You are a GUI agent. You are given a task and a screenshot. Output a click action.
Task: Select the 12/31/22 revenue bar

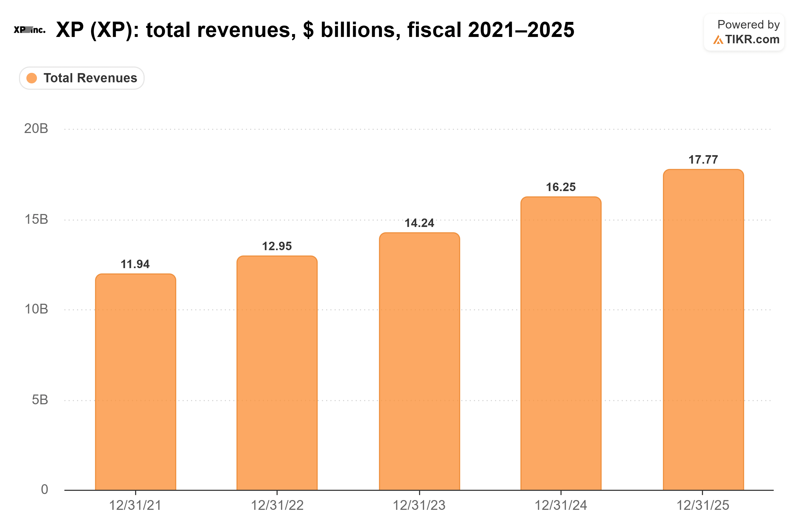[277, 373]
